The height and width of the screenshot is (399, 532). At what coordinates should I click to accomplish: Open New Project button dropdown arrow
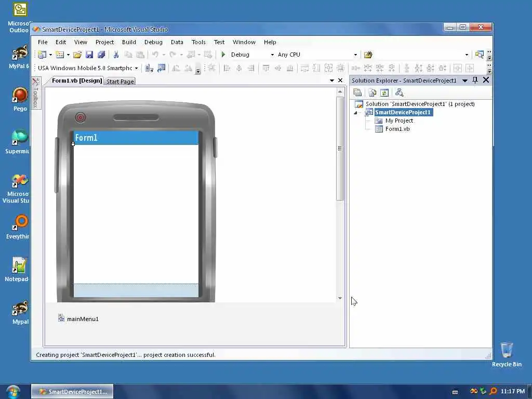coord(50,55)
